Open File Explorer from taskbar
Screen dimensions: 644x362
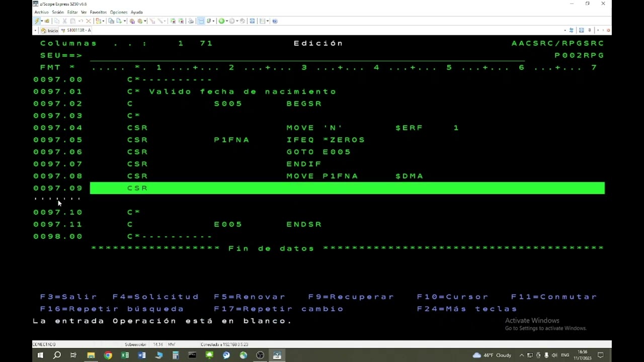pyautogui.click(x=91, y=355)
